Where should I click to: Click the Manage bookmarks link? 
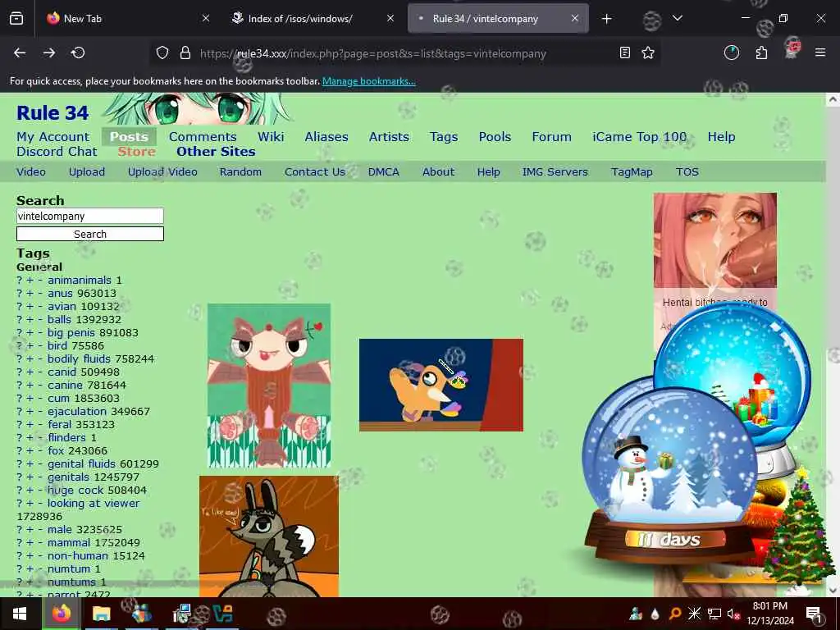click(368, 81)
